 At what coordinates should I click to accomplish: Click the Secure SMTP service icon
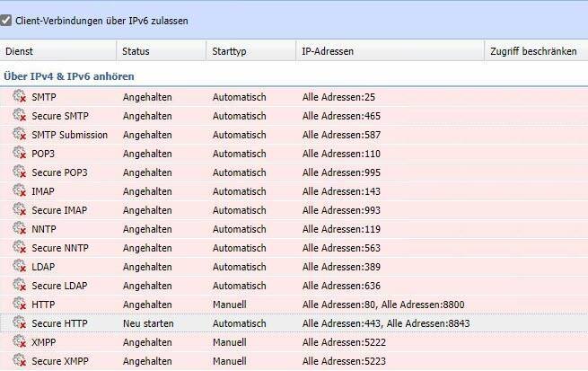(x=19, y=115)
